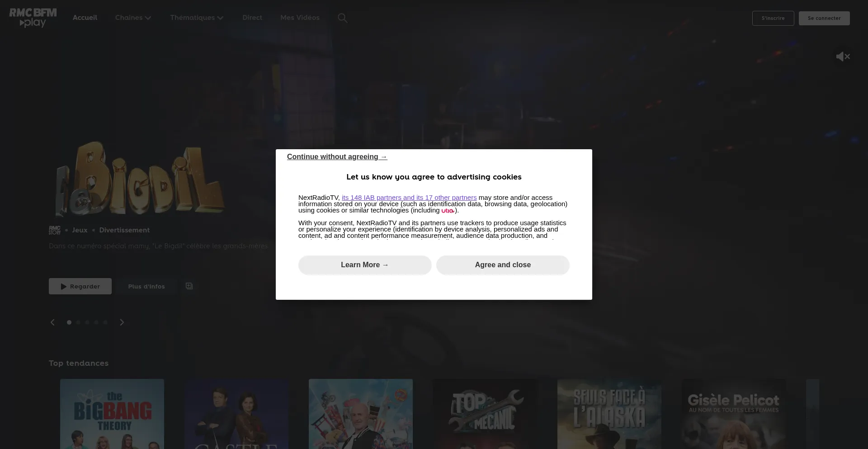Screen dimensions: 868x449
Task: Open the Gisèle Pelicot documentary thumbnail
Action: click(734, 414)
